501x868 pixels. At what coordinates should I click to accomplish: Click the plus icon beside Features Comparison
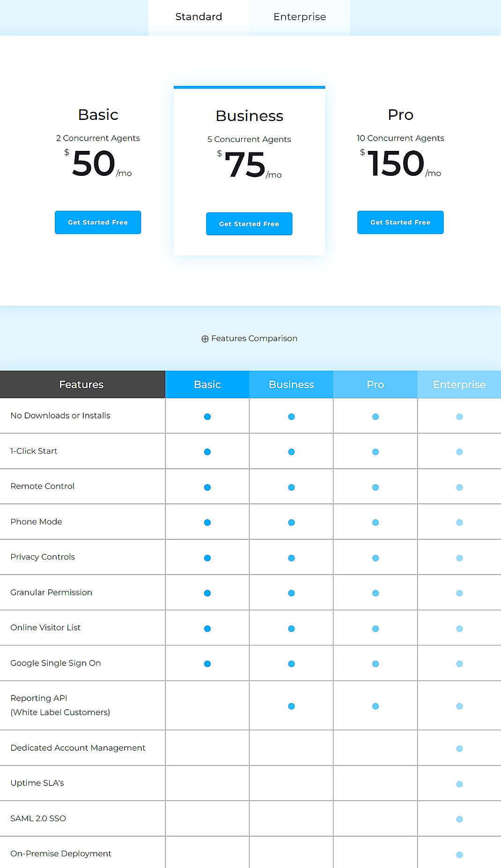205,339
